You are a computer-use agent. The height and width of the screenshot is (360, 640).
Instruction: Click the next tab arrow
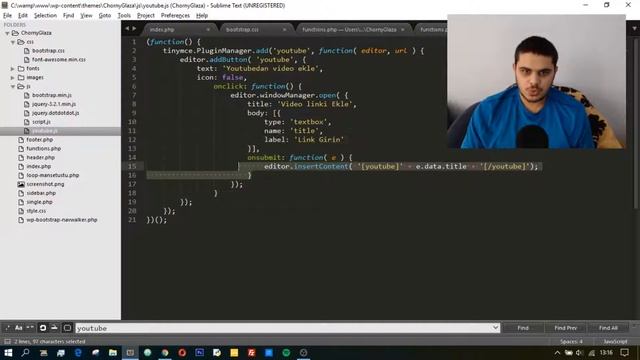click(134, 29)
